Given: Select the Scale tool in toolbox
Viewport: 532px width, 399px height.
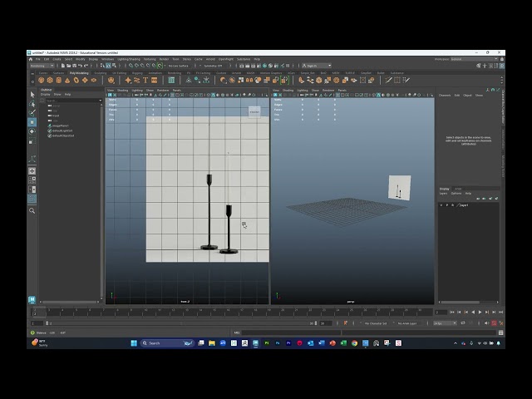Looking at the screenshot, I should point(32,140).
